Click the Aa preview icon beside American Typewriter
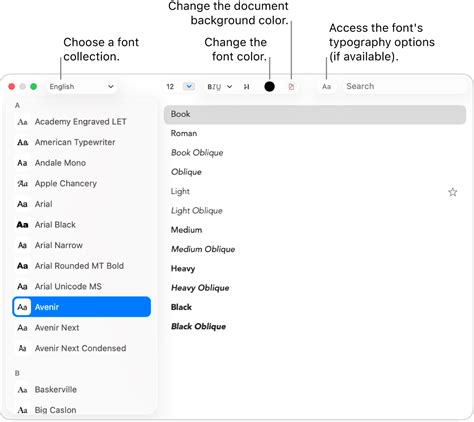474x422 pixels. click(x=22, y=142)
